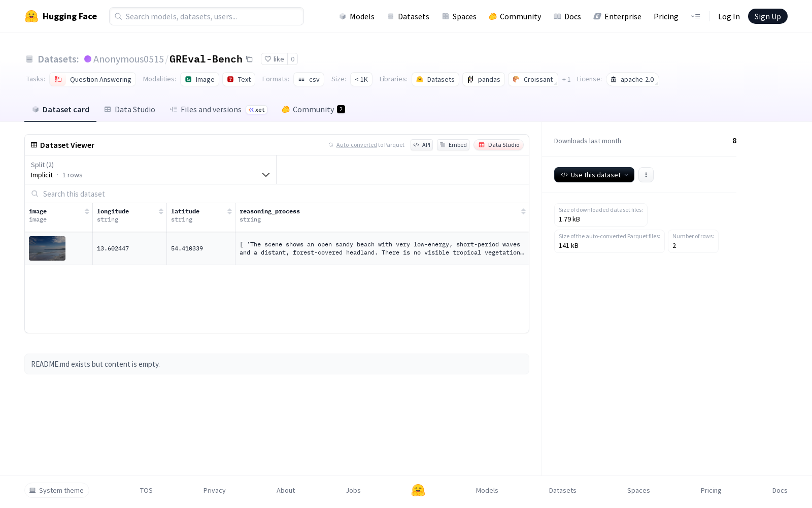Viewport: 812px width, 508px height.
Task: Select the Dataset card tab
Action: tap(60, 109)
